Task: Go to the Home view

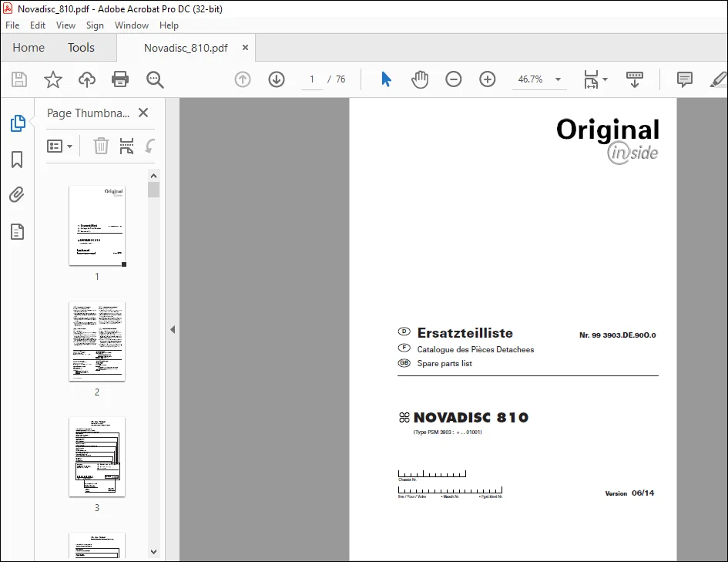Action: click(x=29, y=47)
